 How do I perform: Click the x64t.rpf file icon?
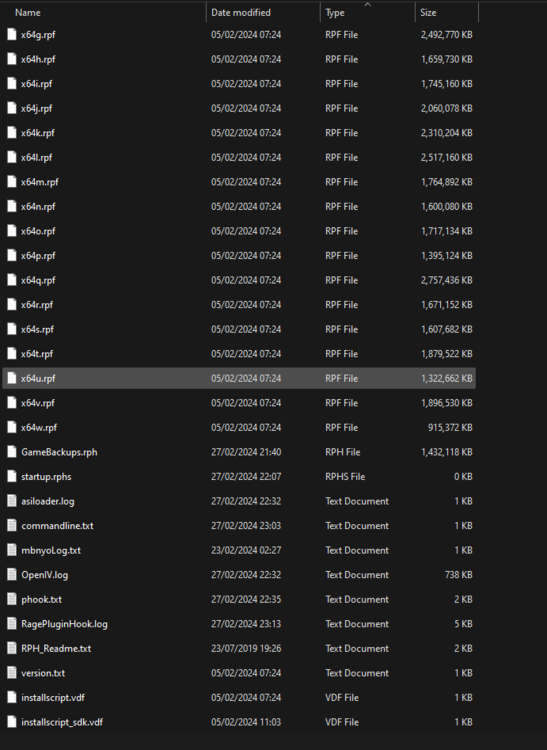(x=12, y=353)
